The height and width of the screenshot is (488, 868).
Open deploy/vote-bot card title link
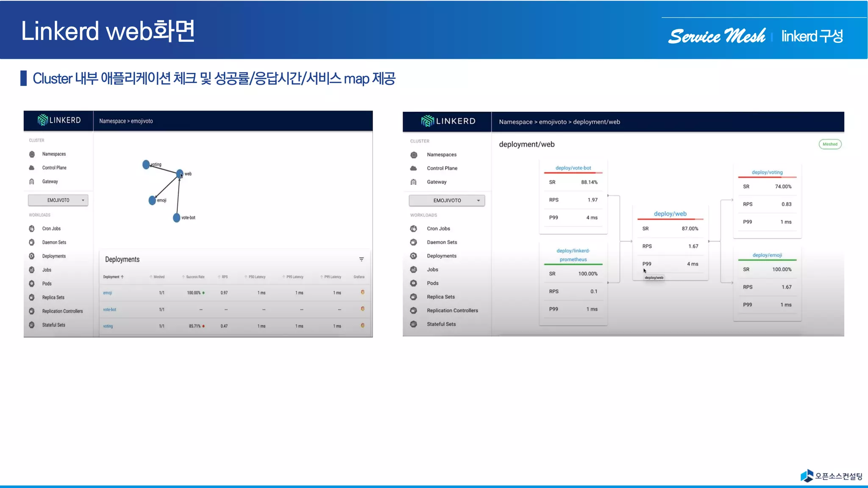573,168
